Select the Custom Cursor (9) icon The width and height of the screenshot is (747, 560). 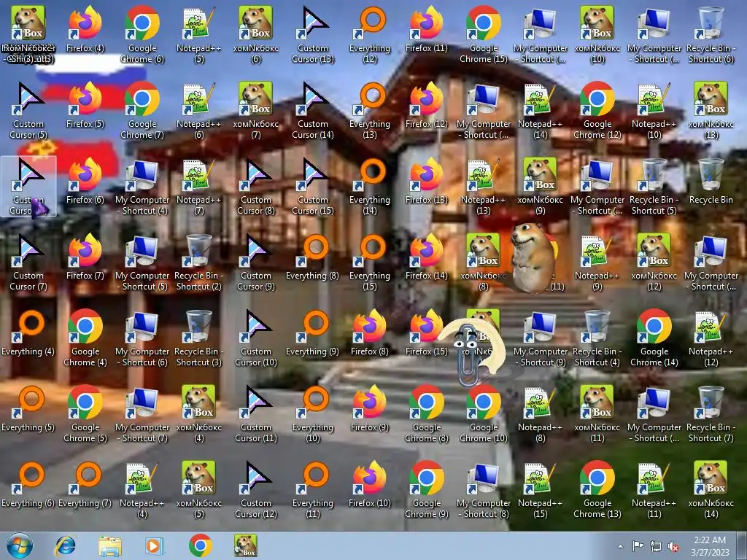coord(256,262)
